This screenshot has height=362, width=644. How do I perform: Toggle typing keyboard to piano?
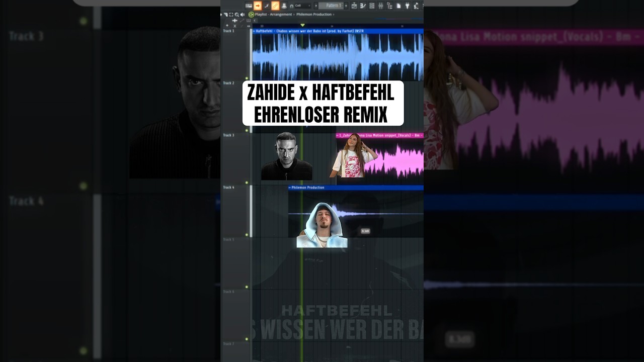click(249, 6)
